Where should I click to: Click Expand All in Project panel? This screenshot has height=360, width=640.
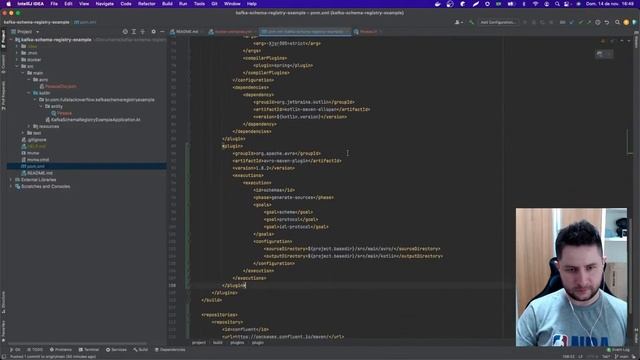pyautogui.click(x=134, y=31)
